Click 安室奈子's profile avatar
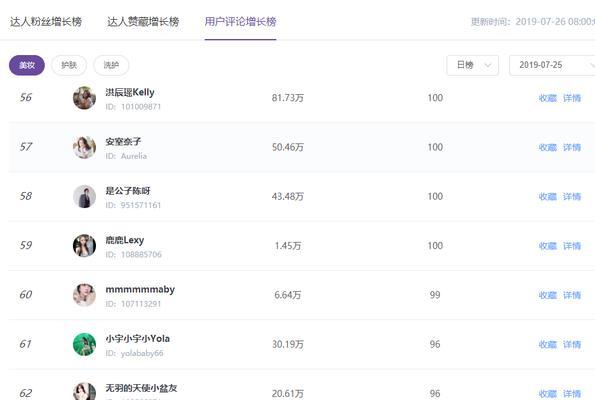The image size is (595, 400). pyautogui.click(x=84, y=147)
